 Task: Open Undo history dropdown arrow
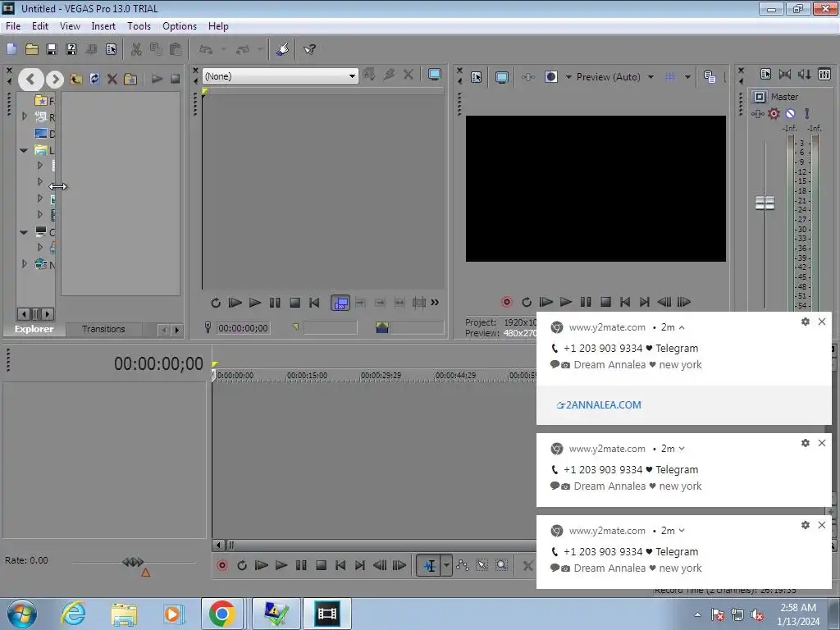223,49
